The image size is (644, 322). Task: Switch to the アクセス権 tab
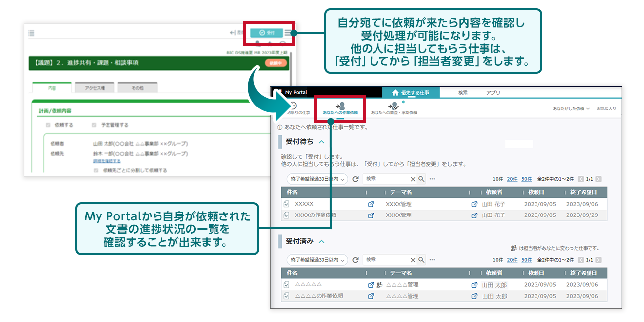tap(94, 88)
